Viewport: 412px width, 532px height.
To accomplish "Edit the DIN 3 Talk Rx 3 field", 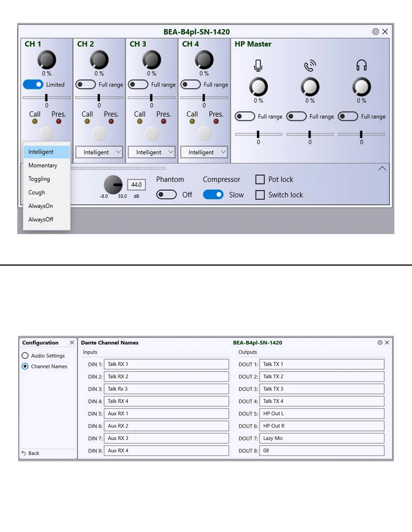I will pos(166,389).
